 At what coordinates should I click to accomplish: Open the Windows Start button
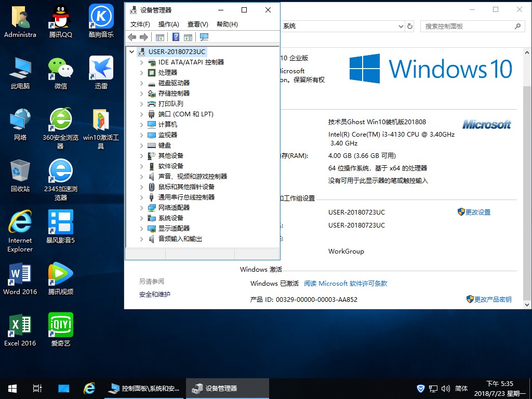pyautogui.click(x=12, y=389)
